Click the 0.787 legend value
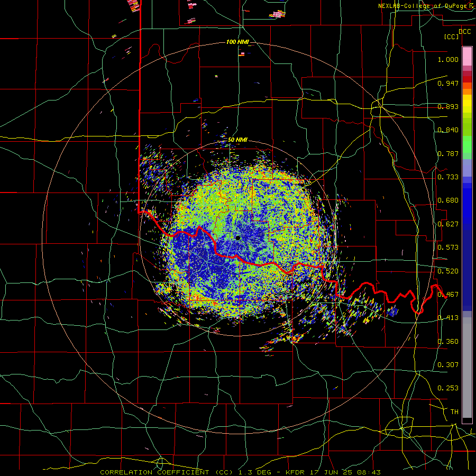The image size is (476, 476). pyautogui.click(x=448, y=153)
